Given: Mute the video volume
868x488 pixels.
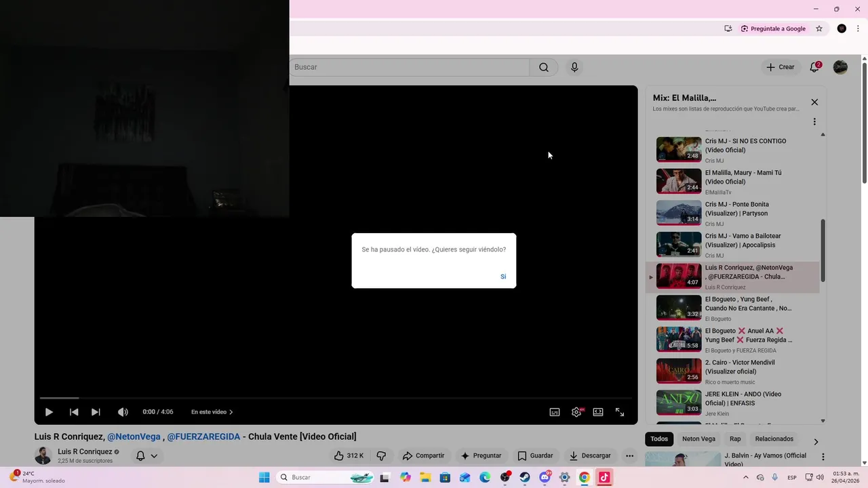Looking at the screenshot, I should pyautogui.click(x=123, y=412).
